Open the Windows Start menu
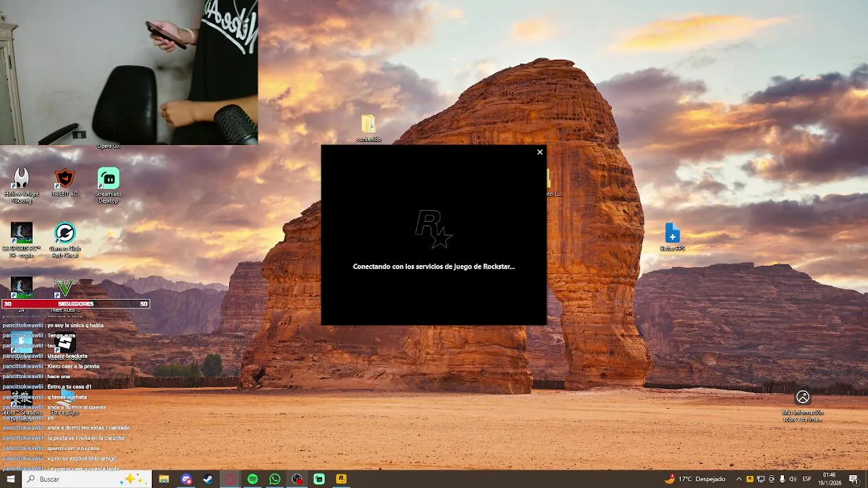The image size is (868, 488). (x=10, y=479)
